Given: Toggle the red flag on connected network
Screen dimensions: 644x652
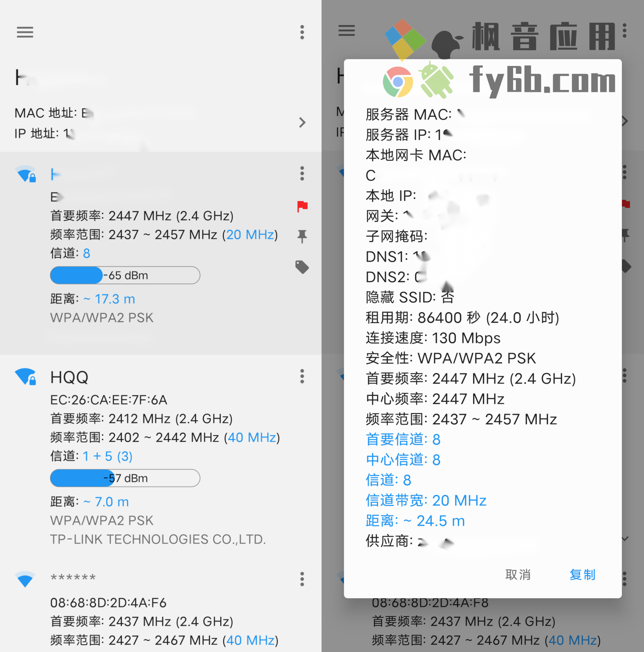Looking at the screenshot, I should [302, 206].
